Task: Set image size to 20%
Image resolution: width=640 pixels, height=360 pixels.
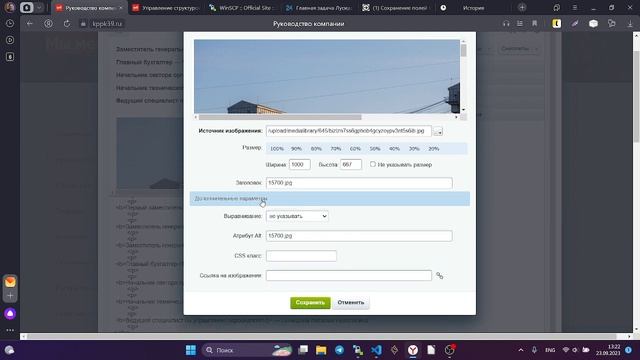Action: [433, 149]
